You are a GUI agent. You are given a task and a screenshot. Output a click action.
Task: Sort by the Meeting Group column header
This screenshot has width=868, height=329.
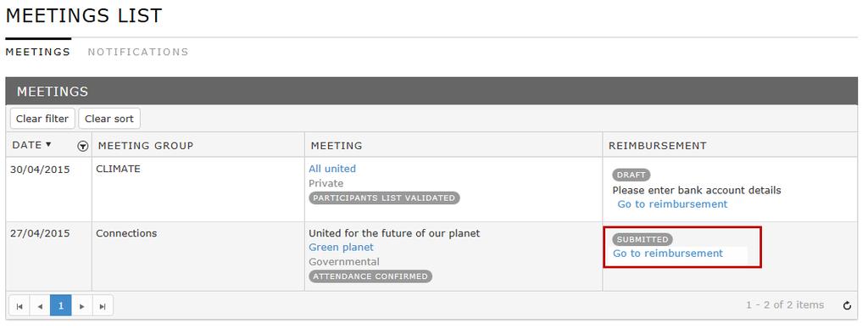coord(146,146)
